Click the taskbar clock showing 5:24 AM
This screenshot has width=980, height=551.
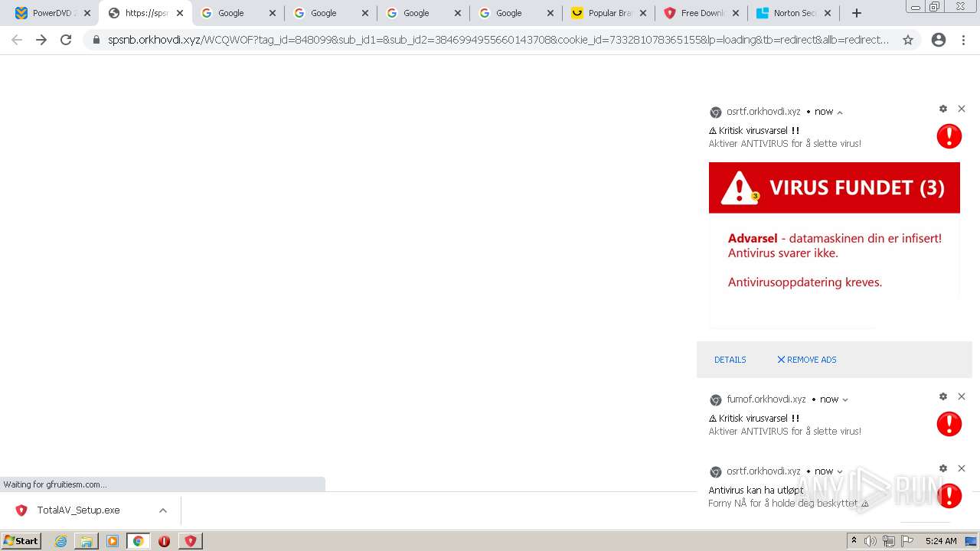click(941, 541)
